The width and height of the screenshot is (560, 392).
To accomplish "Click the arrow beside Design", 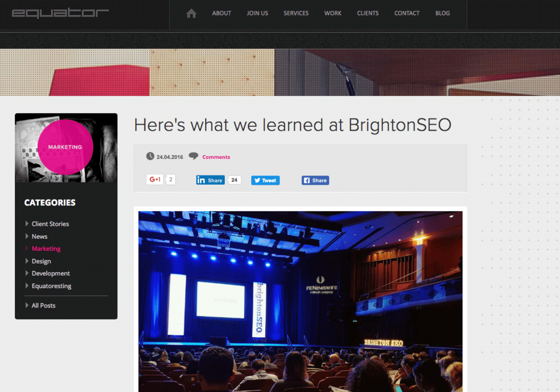I will pyautogui.click(x=27, y=261).
